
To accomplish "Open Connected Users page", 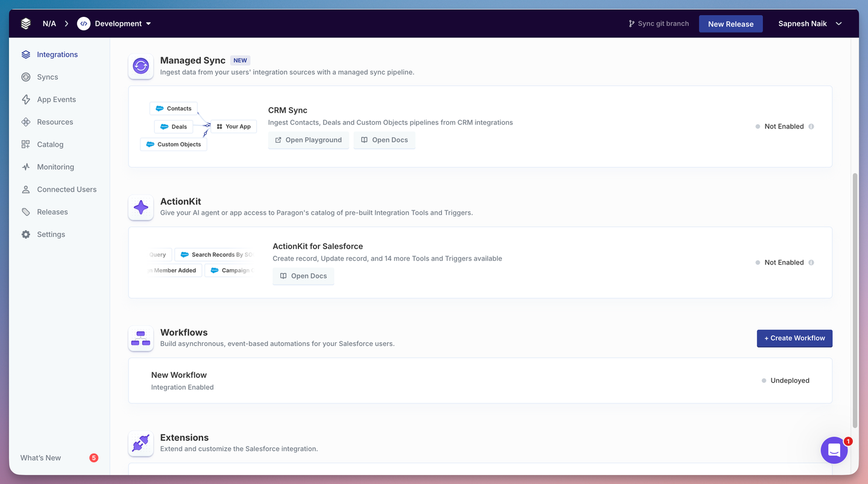I will pos(67,189).
